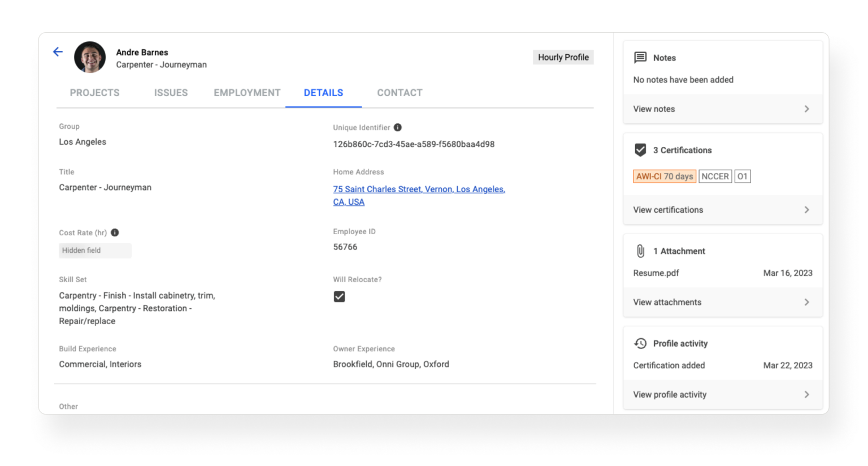Open the 75 Saint Charles Street address link

[418, 189]
